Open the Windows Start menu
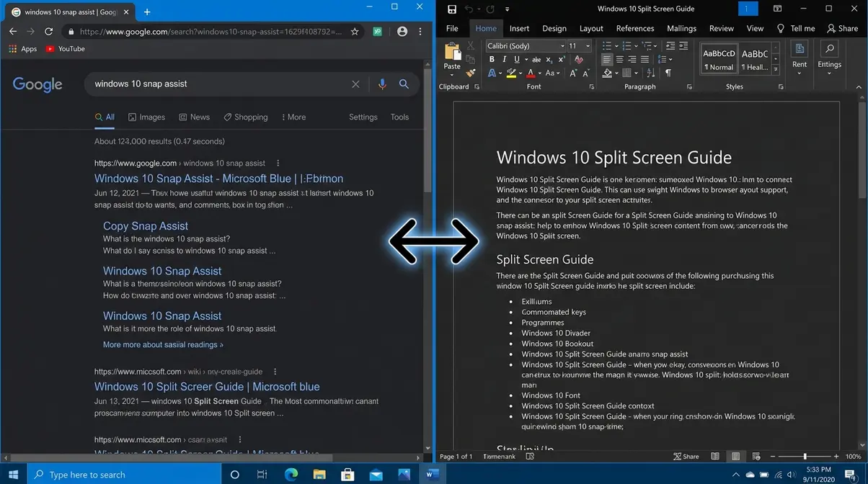 click(x=13, y=474)
